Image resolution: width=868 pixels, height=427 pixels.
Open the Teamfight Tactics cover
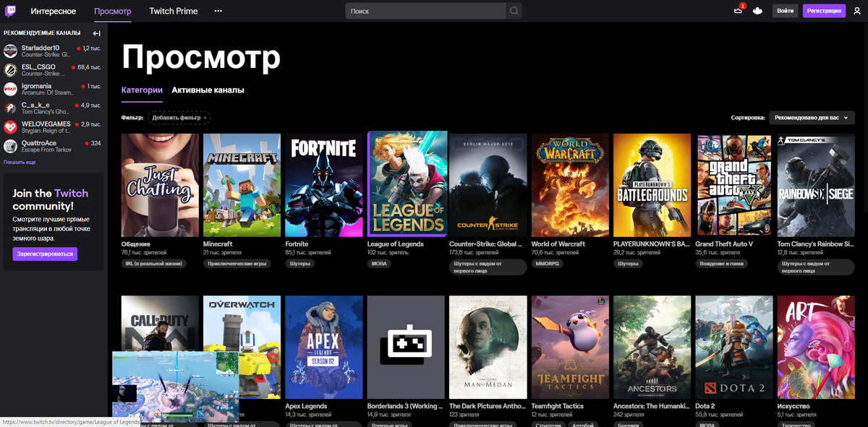click(570, 348)
